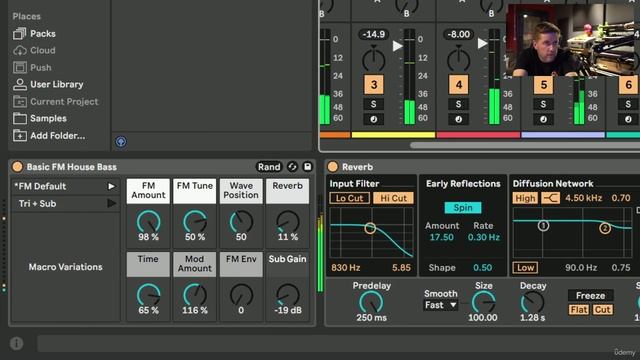This screenshot has height=360, width=640.
Task: Solo track 5
Action: (543, 104)
